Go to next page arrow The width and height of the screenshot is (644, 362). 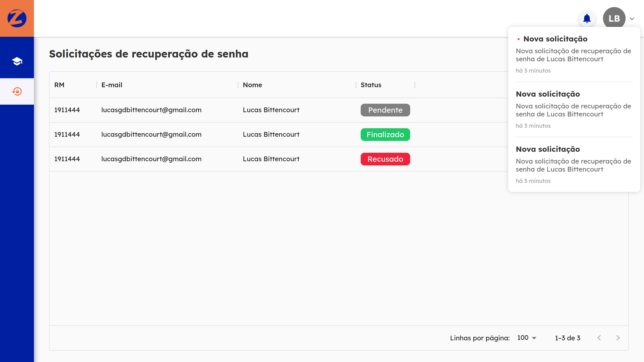point(618,338)
